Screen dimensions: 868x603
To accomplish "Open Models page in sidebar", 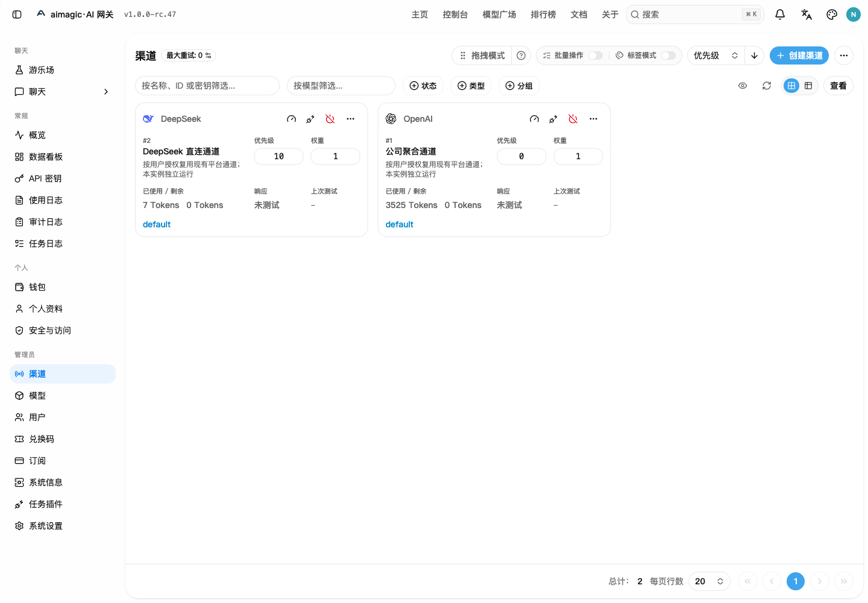I will [63, 396].
